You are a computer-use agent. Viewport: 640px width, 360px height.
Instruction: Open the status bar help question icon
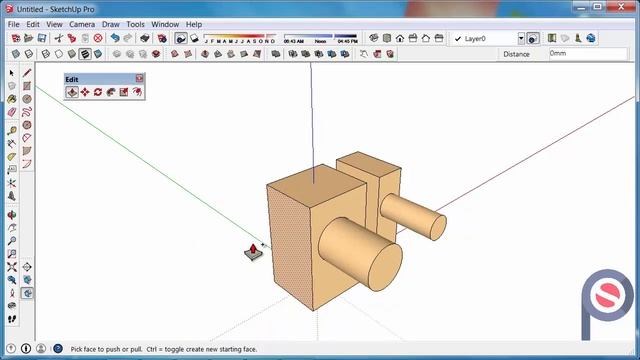(x=58, y=349)
